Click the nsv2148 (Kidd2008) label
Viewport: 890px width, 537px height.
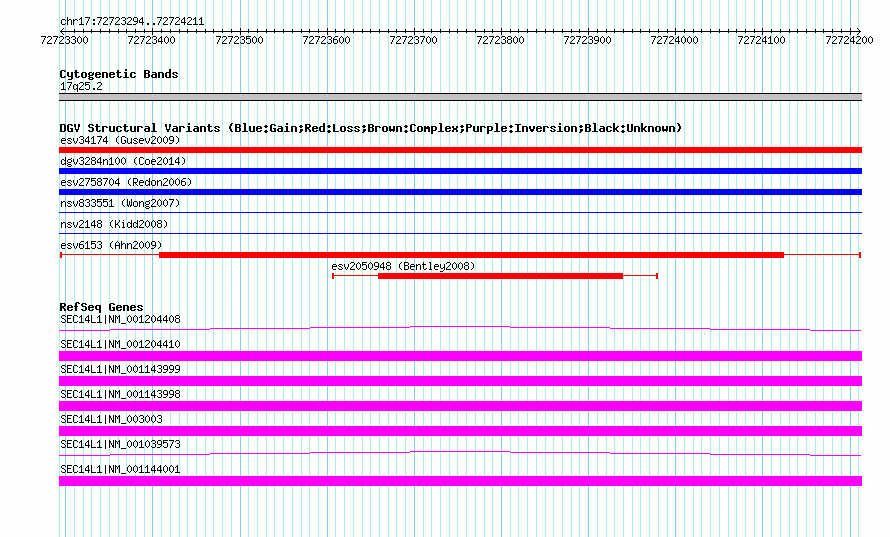coord(114,224)
